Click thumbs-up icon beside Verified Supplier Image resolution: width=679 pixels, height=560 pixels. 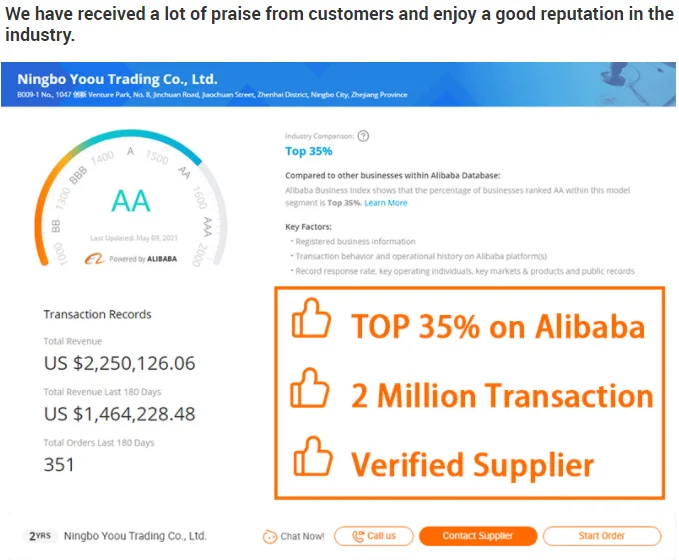click(310, 461)
